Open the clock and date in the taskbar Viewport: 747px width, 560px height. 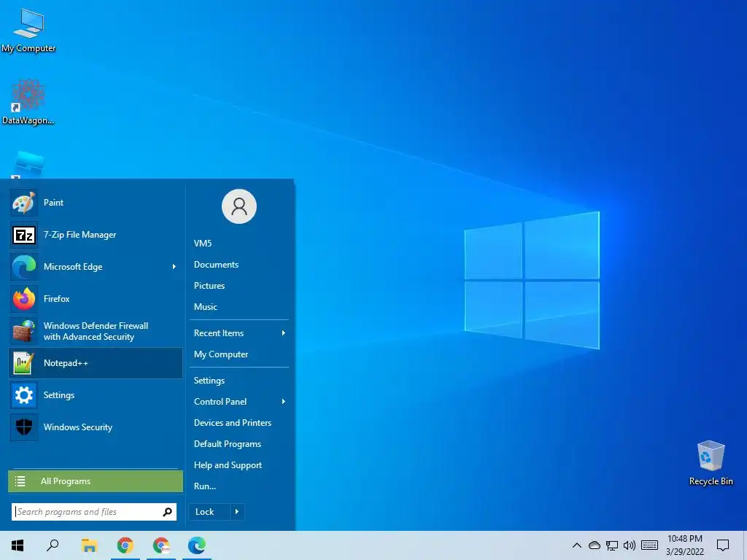click(x=684, y=545)
